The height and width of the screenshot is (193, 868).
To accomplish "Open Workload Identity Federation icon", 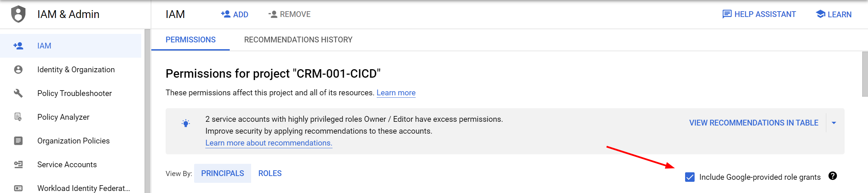I will 18,188.
